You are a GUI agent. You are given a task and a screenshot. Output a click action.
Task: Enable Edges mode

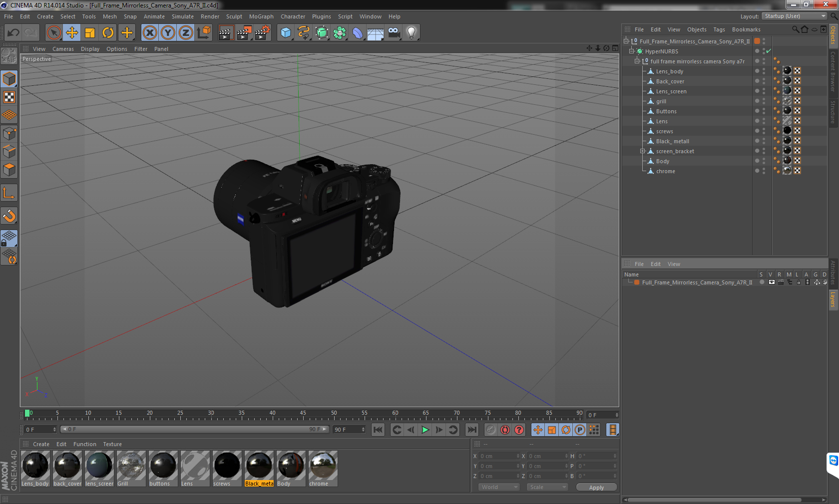coord(9,152)
